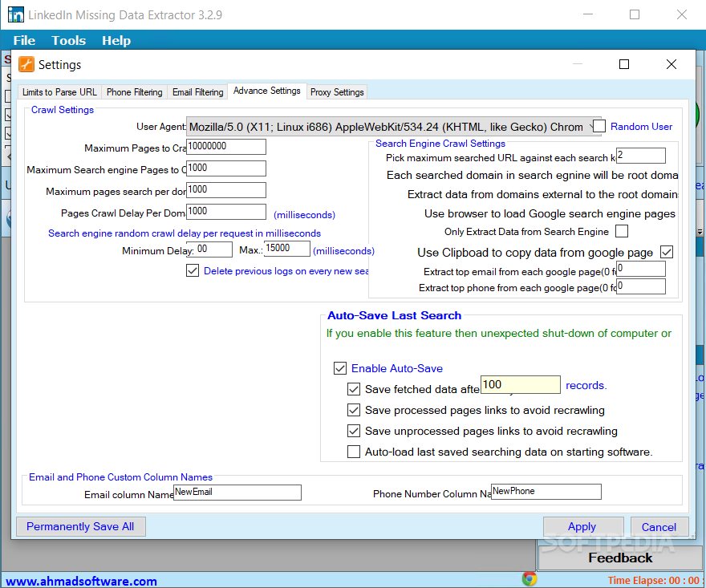Open the File menu

[24, 41]
